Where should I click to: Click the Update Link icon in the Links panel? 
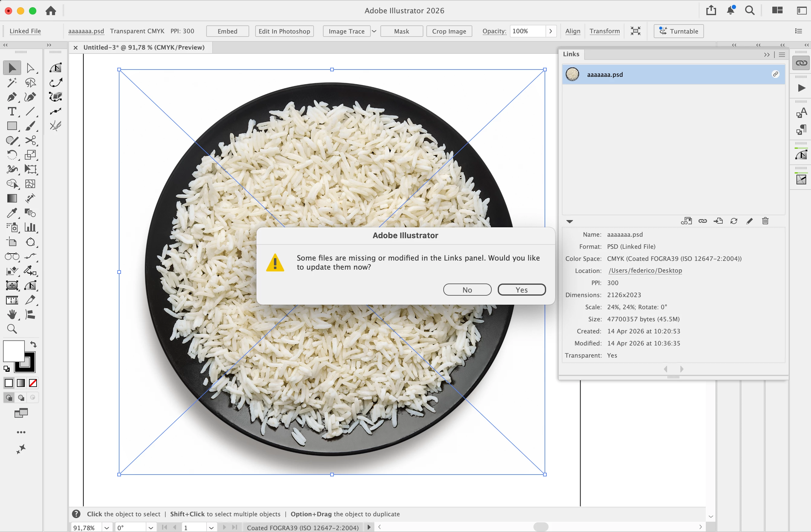pos(734,221)
